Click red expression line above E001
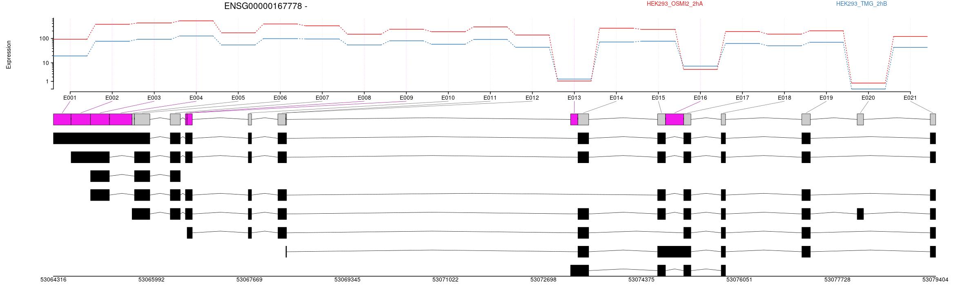The height and width of the screenshot is (286, 980). [70, 39]
